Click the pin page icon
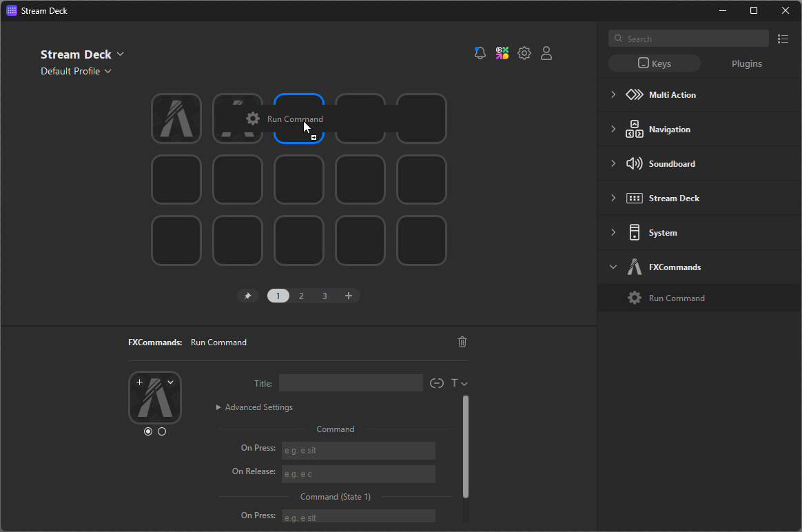Viewport: 802px width, 532px height. coord(247,296)
